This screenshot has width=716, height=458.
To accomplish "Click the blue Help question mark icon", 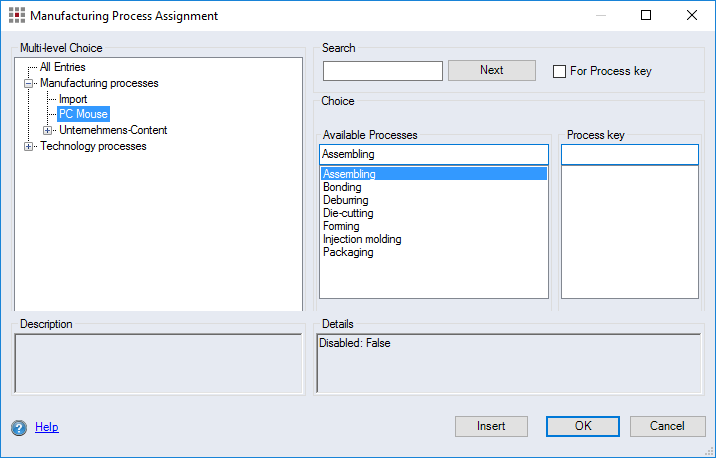I will coord(19,428).
